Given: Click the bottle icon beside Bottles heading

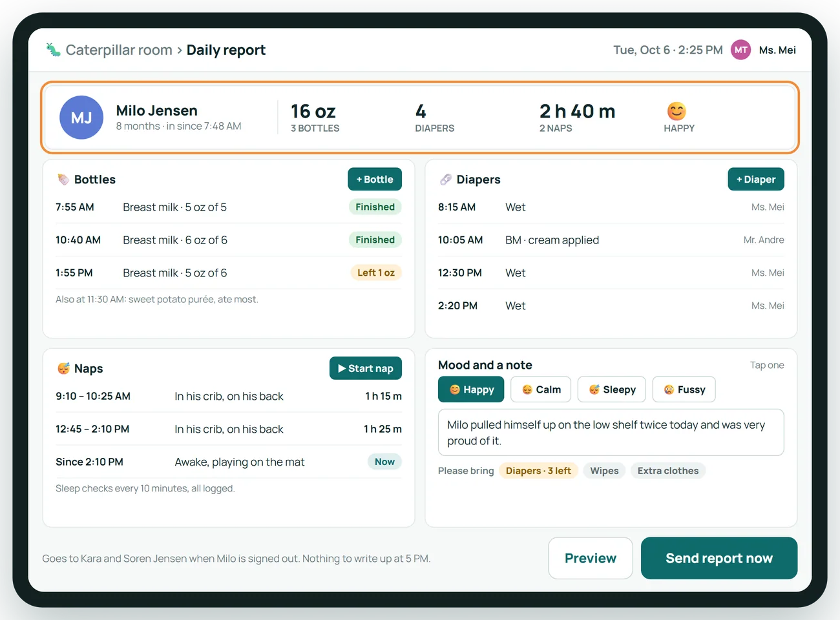Looking at the screenshot, I should (63, 180).
